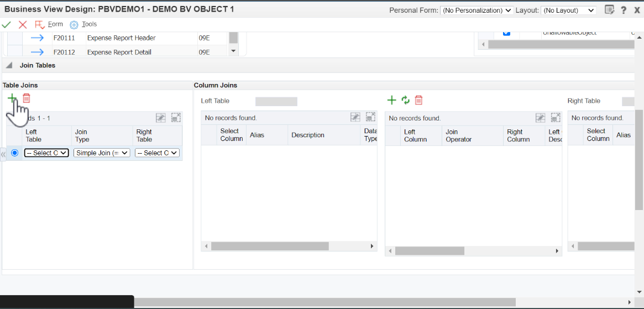644x309 pixels.
Task: Open the Tools menu
Action: click(89, 24)
